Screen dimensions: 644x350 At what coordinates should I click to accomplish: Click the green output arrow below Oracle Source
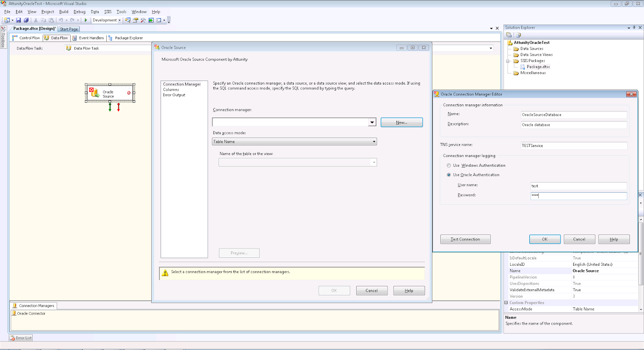point(110,107)
